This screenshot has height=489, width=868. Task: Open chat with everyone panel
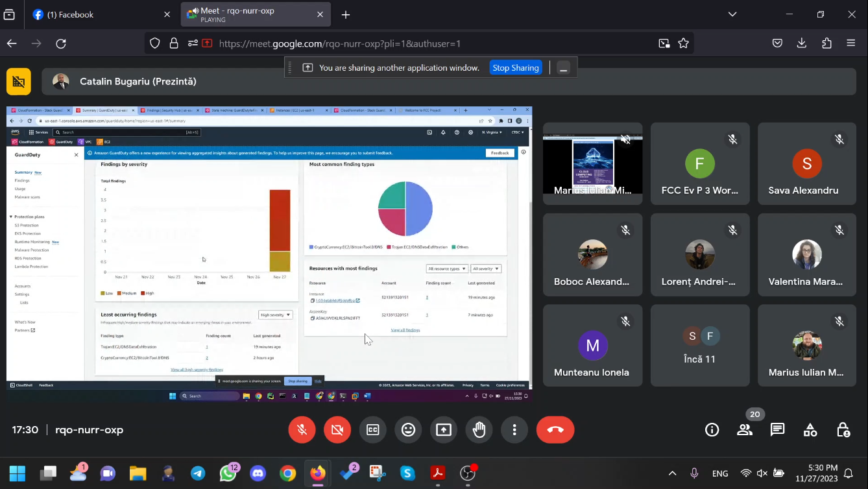(x=777, y=429)
